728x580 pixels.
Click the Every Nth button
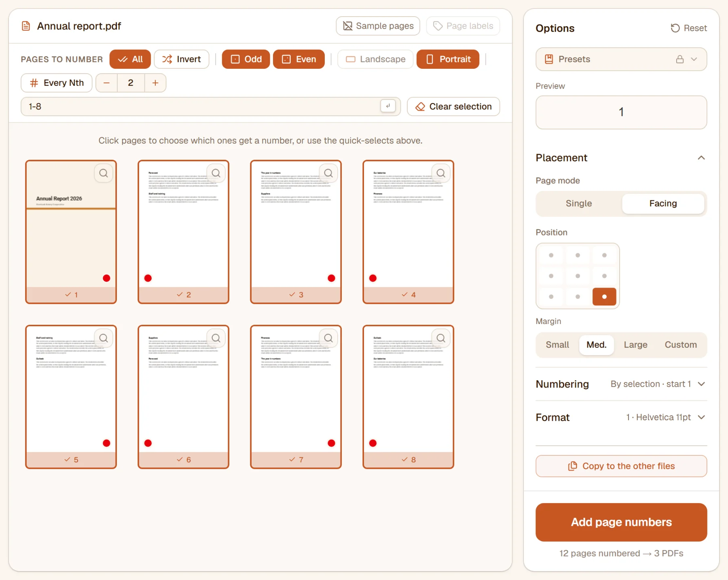(57, 83)
